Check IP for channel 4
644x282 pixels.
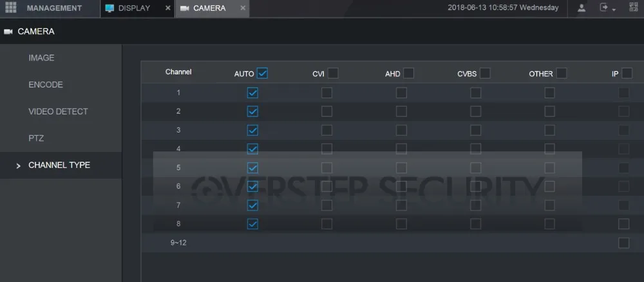623,149
